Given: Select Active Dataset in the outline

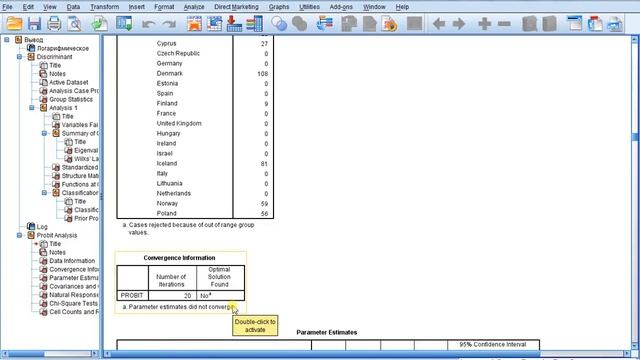Looking at the screenshot, I should coord(68,82).
